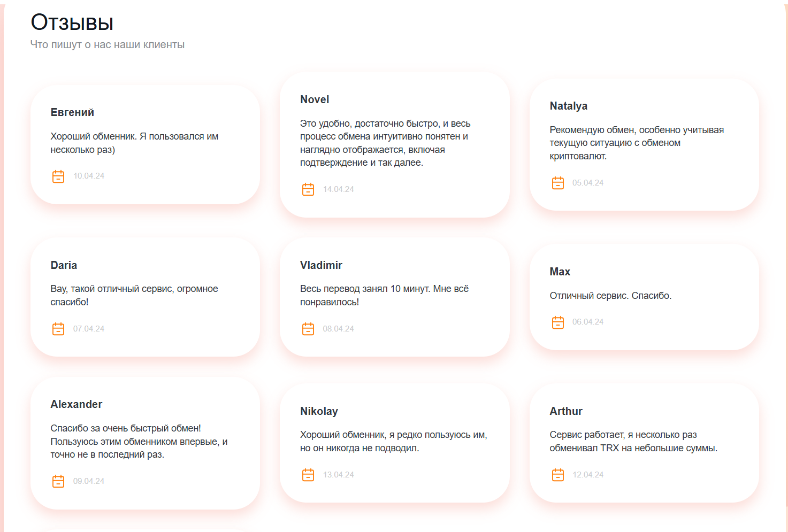Click calendar icon in Max's review

click(558, 322)
